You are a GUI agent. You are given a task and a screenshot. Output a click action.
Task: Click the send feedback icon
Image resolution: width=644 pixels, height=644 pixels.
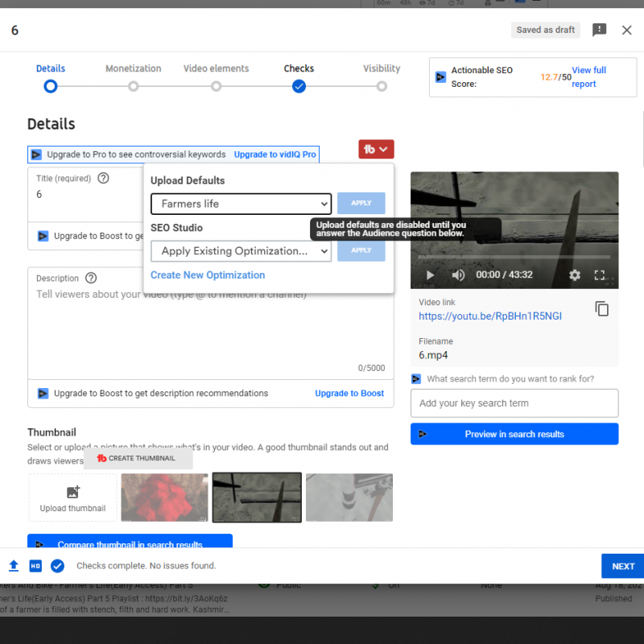tap(599, 30)
